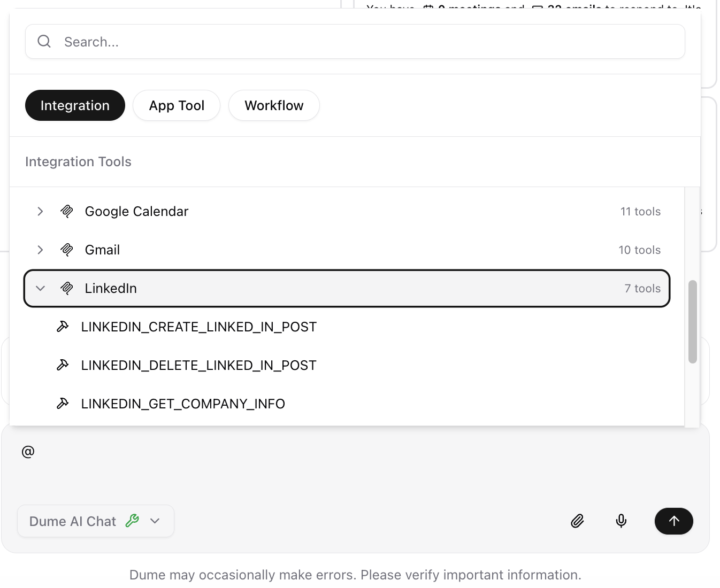Viewport: 720px width, 588px height.
Task: Open the Dume AI Chat model selector
Action: click(x=155, y=521)
